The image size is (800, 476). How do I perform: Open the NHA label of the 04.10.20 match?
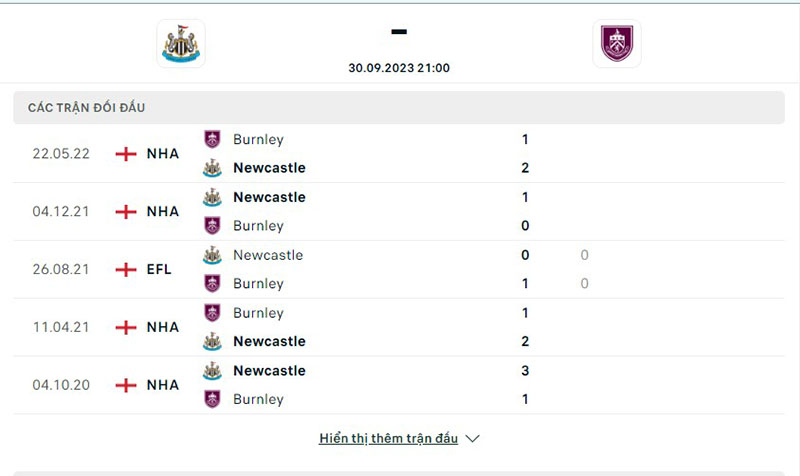pyautogui.click(x=162, y=385)
